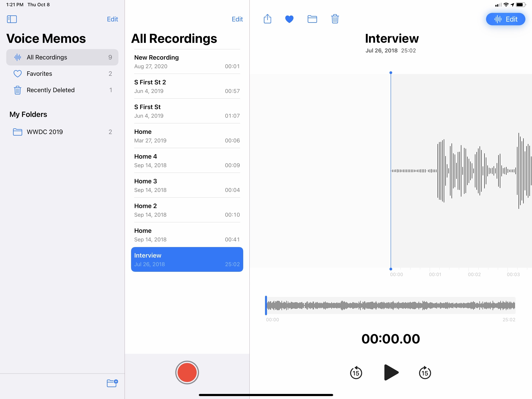Tap the cellular signal bars icon
This screenshot has height=399, width=532.
pyautogui.click(x=499, y=5)
